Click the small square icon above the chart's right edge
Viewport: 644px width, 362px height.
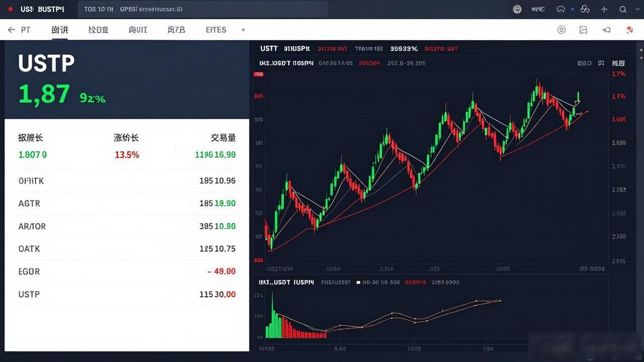[x=601, y=63]
